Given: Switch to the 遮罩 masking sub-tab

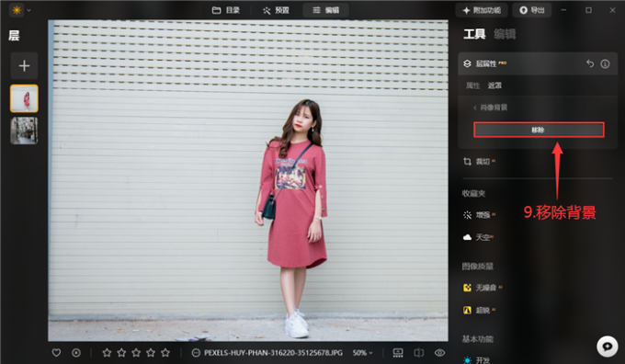Looking at the screenshot, I should pos(494,85).
